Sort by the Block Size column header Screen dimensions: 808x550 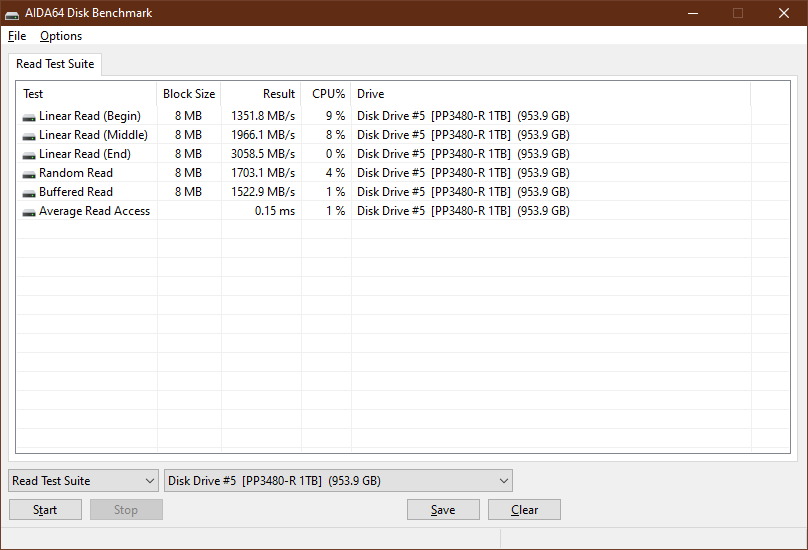pyautogui.click(x=189, y=94)
